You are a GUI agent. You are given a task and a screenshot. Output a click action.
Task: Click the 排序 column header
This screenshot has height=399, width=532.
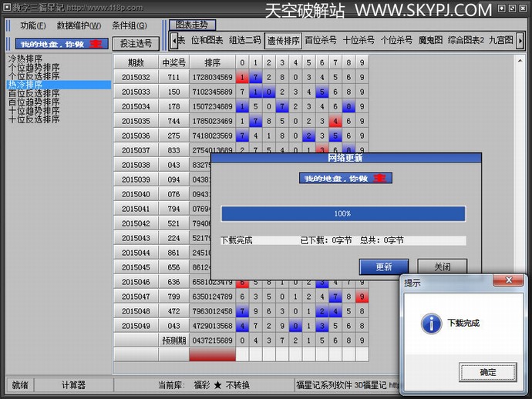(212, 62)
